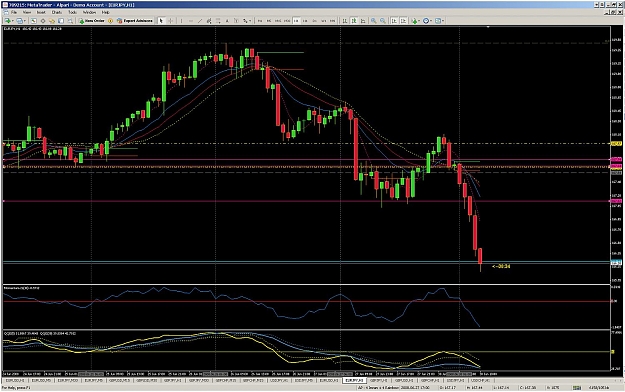The height and width of the screenshot is (392, 625).
Task: Zoom out of the chart
Action: pyautogui.click(x=383, y=21)
